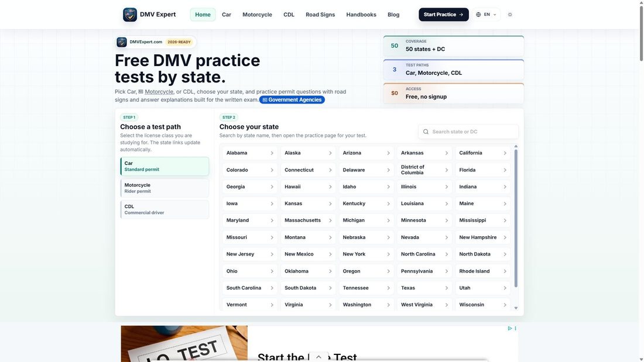Open the Blog nav item

coord(393,15)
